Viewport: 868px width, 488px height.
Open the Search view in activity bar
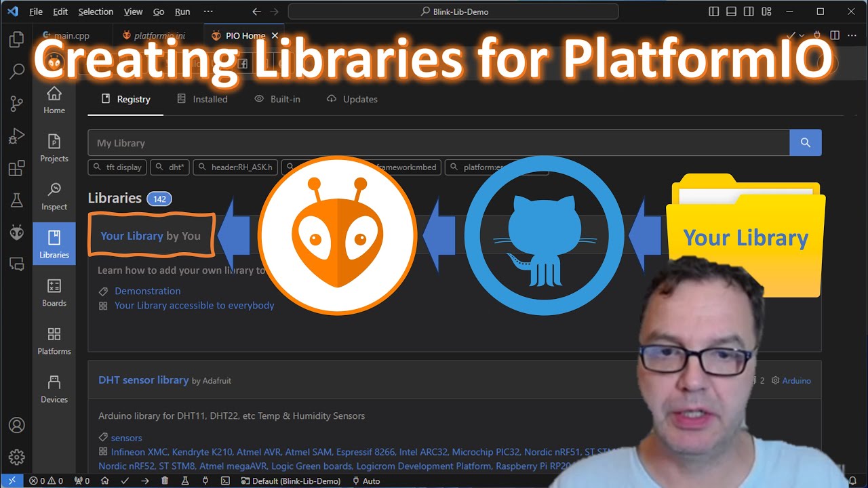pos(16,71)
